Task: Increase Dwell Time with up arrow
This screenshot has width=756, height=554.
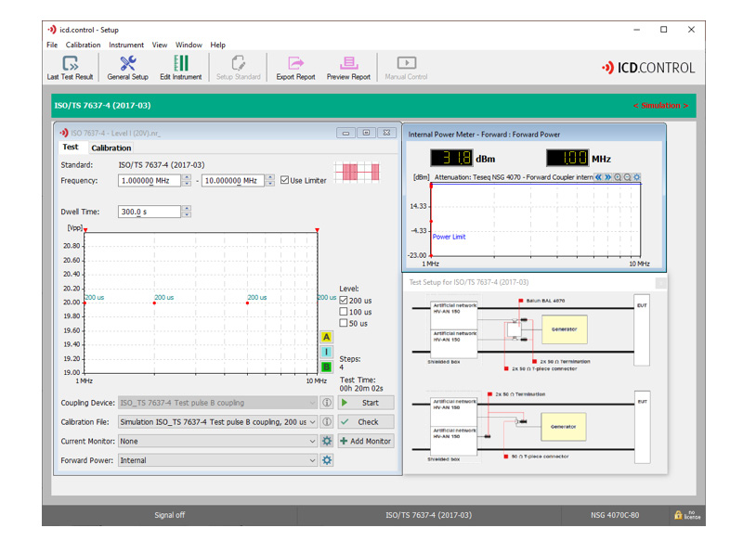Action: coord(187,209)
